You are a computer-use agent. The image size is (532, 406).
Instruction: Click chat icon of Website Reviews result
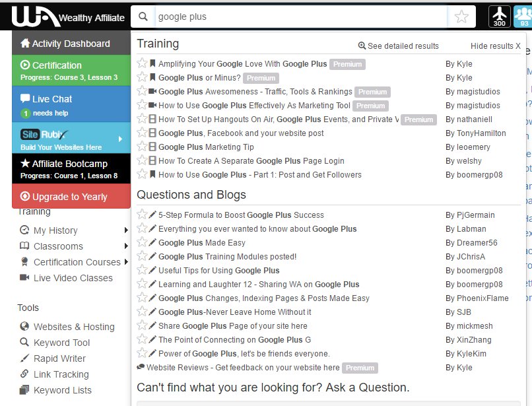141,366
